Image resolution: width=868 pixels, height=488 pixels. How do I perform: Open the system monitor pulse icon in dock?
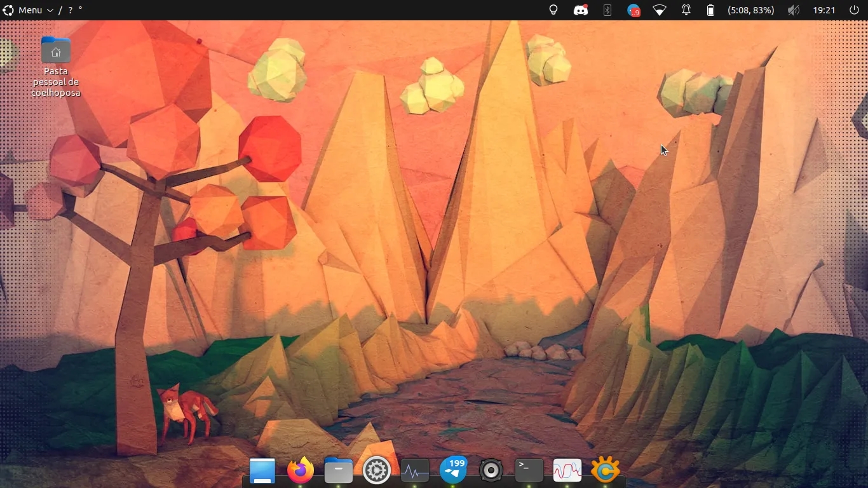pos(415,471)
